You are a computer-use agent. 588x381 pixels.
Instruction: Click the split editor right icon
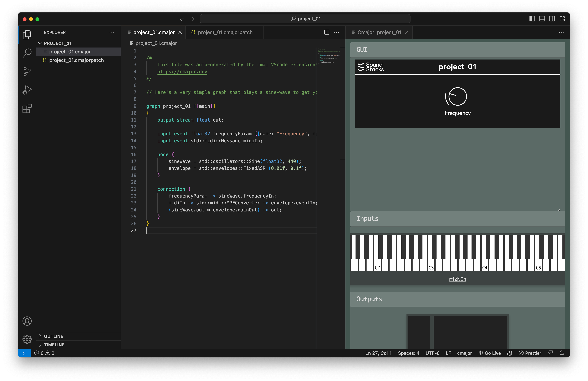[x=327, y=32]
